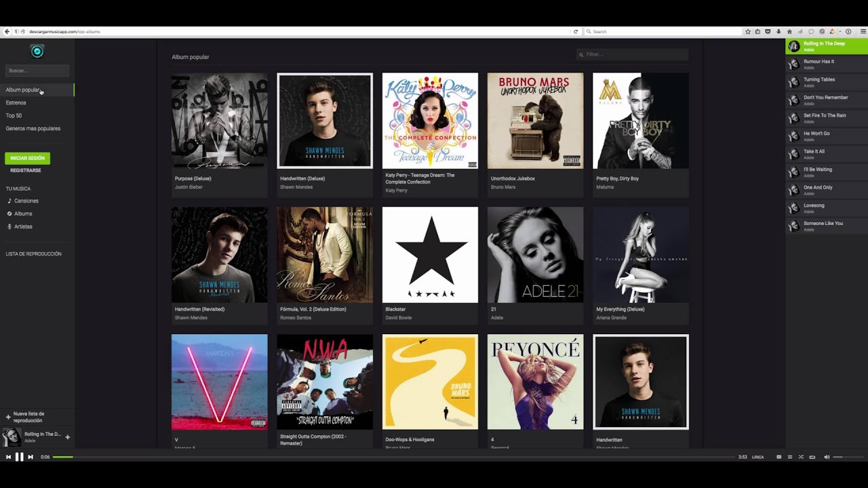Play Set Fire To The Rain in queue
Viewport: 868px width, 488px height.
[827, 118]
